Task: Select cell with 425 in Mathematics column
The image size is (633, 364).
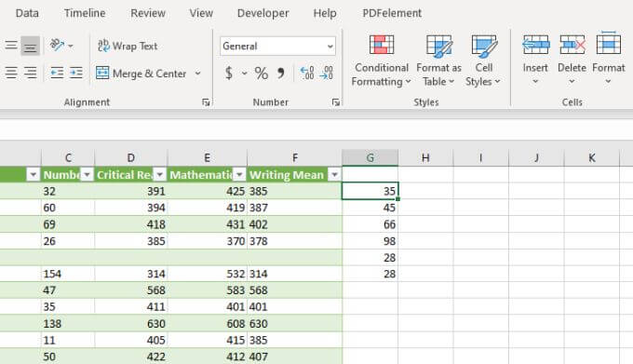Action: tap(207, 191)
